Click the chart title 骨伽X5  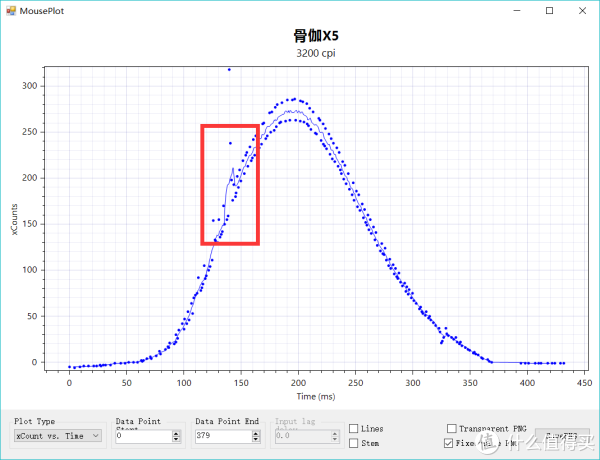316,36
